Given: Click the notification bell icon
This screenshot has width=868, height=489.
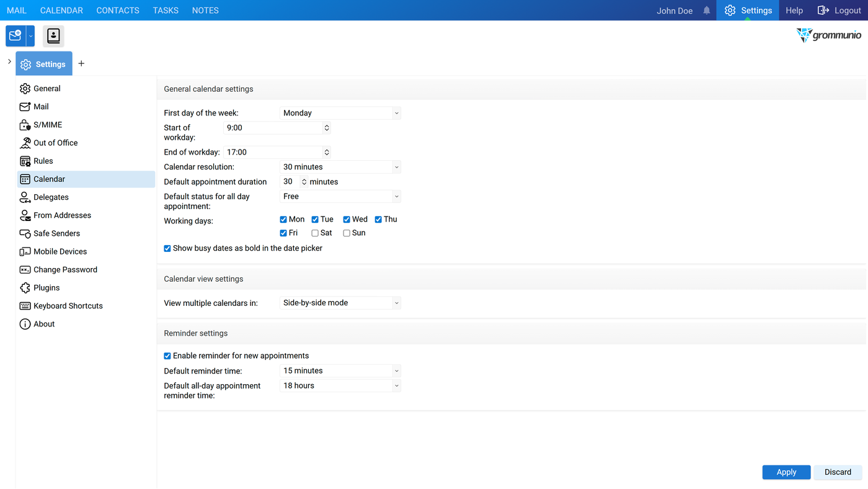Looking at the screenshot, I should (x=707, y=11).
